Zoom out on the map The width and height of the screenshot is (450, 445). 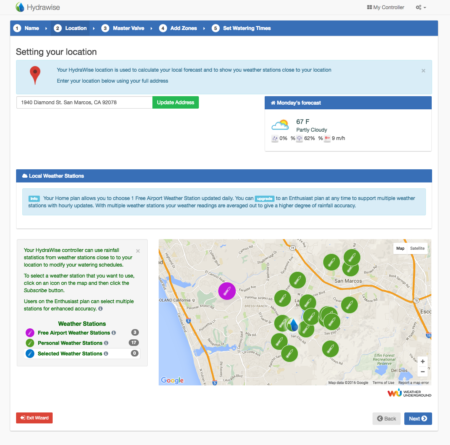pyautogui.click(x=422, y=372)
